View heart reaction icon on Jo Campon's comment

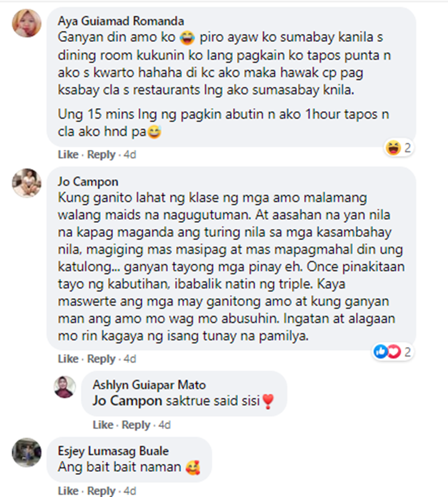click(394, 352)
